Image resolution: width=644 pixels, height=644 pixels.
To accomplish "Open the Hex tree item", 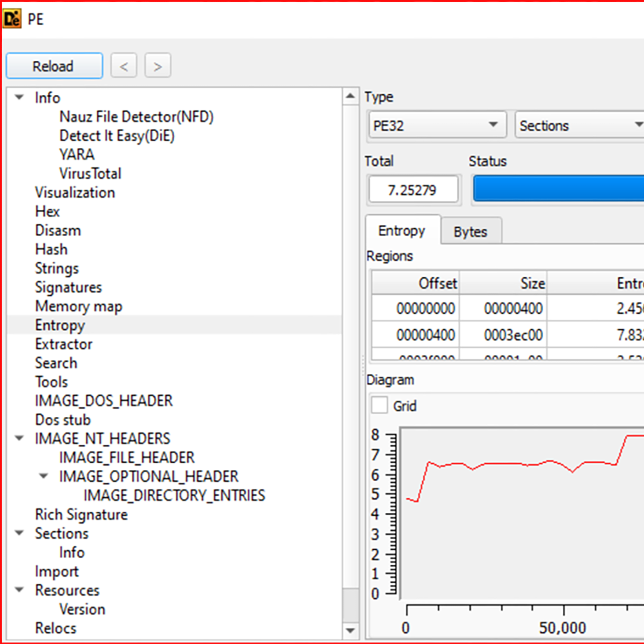I will pyautogui.click(x=48, y=212).
